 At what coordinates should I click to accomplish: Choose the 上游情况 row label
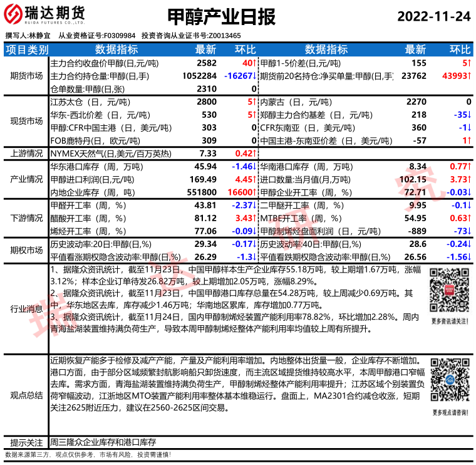tap(26, 153)
